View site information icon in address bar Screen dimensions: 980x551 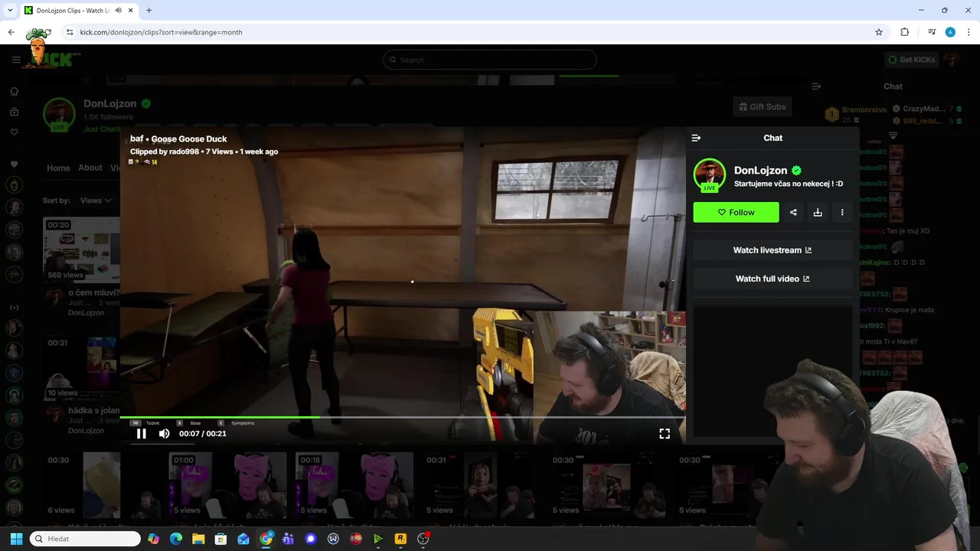70,32
